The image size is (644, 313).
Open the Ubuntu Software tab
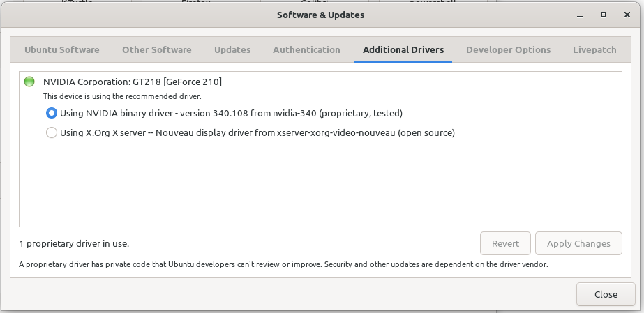(61, 49)
